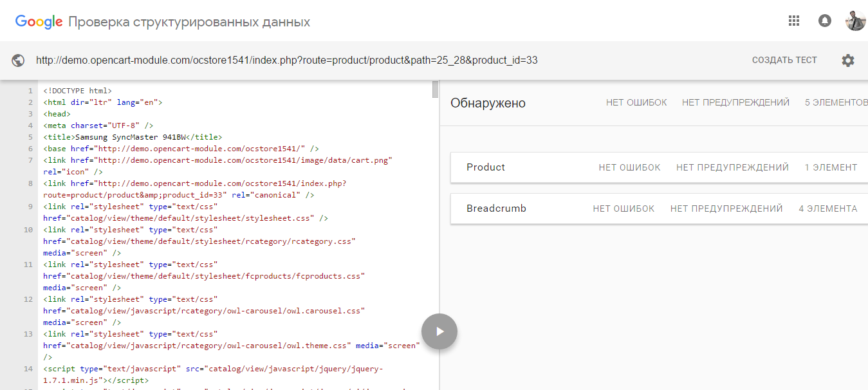Click the Обнаружено heading
Image resolution: width=868 pixels, height=390 pixels.
tap(488, 103)
